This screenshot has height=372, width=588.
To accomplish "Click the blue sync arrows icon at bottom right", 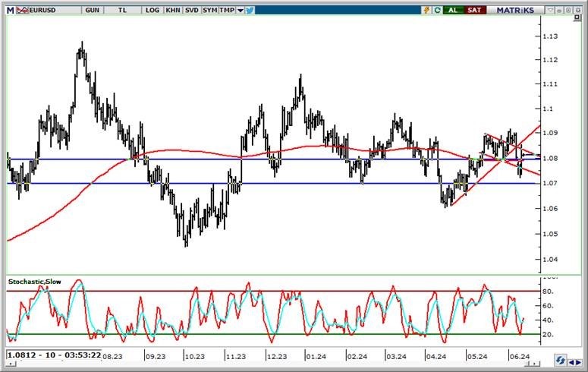I will tap(560, 361).
